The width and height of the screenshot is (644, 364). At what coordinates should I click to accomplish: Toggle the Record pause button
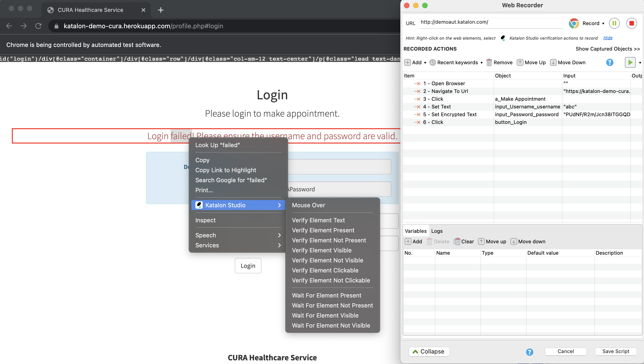tap(615, 22)
